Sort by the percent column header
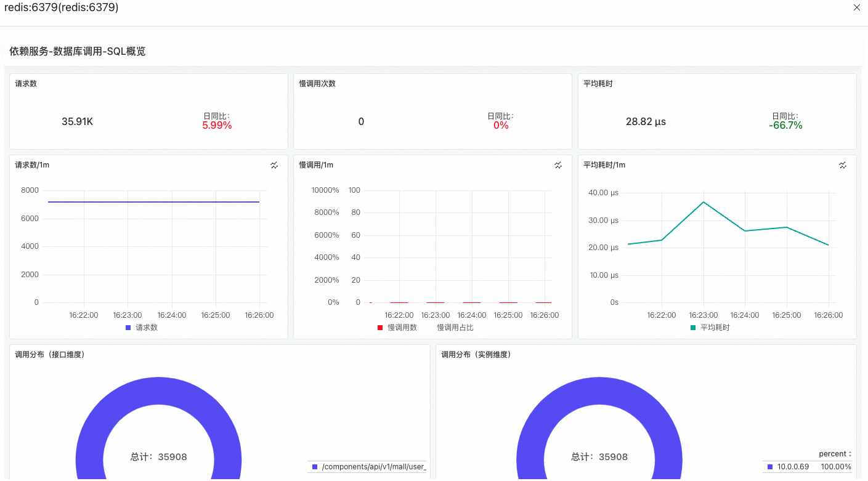868x481 pixels. [835, 454]
